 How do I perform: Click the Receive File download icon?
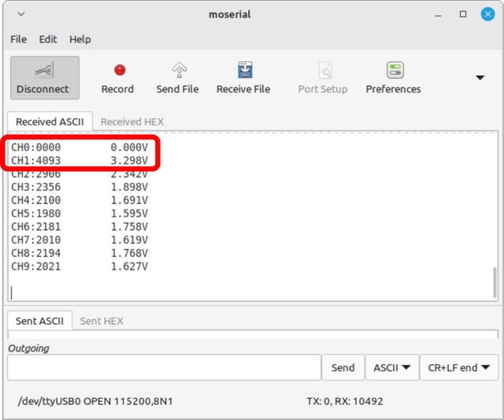pyautogui.click(x=244, y=70)
